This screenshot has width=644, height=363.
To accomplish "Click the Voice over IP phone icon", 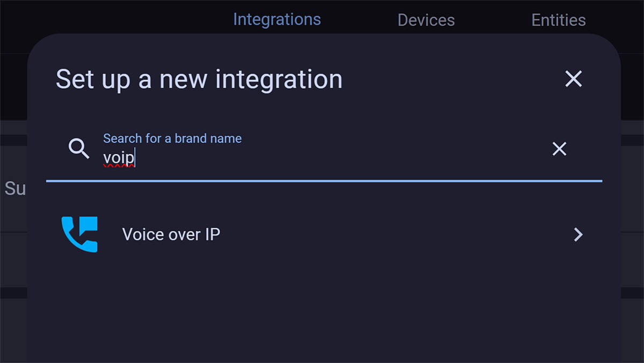I will point(79,235).
